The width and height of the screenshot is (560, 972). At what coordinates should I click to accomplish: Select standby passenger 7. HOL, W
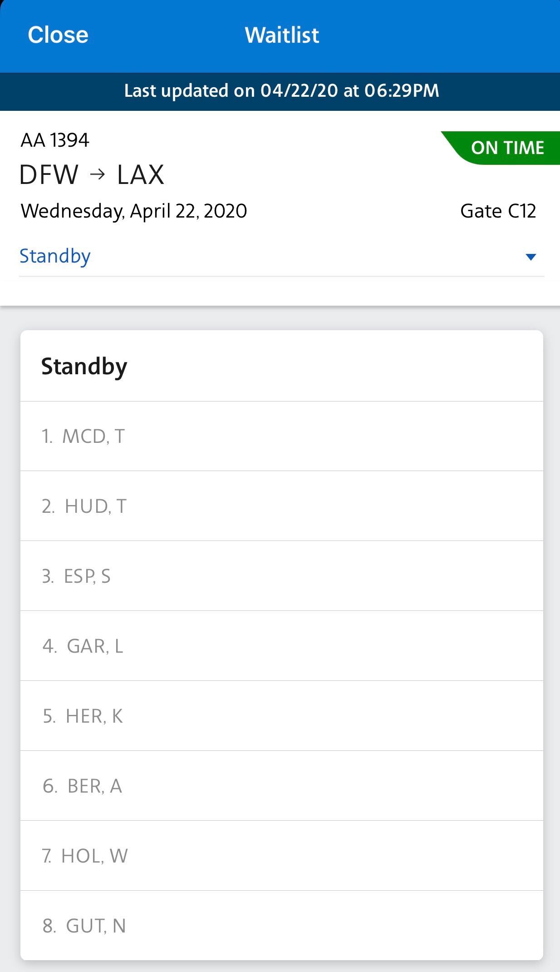point(282,856)
